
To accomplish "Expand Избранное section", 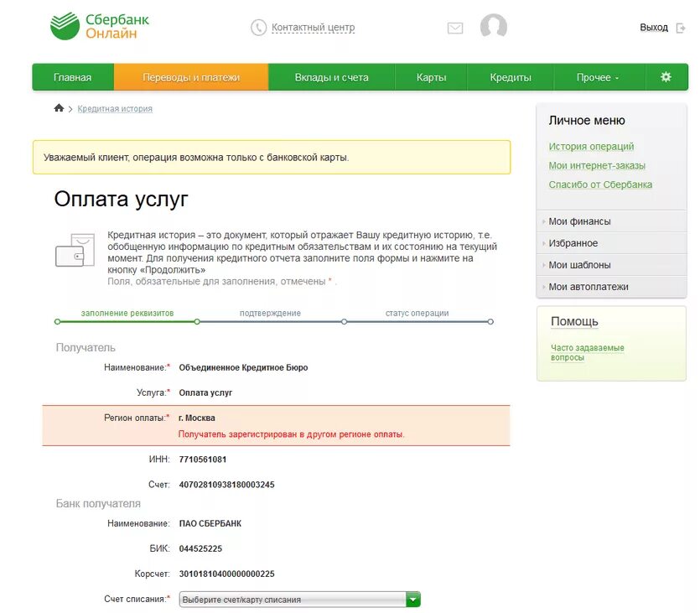I will [611, 243].
